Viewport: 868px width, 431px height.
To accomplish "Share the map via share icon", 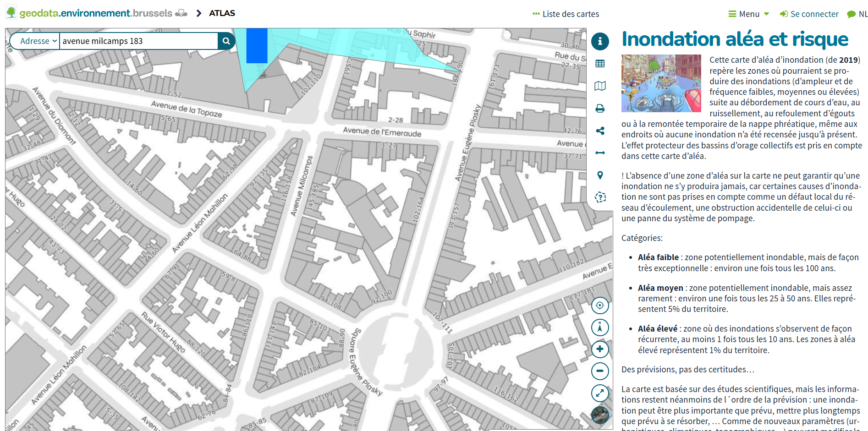I will click(600, 131).
